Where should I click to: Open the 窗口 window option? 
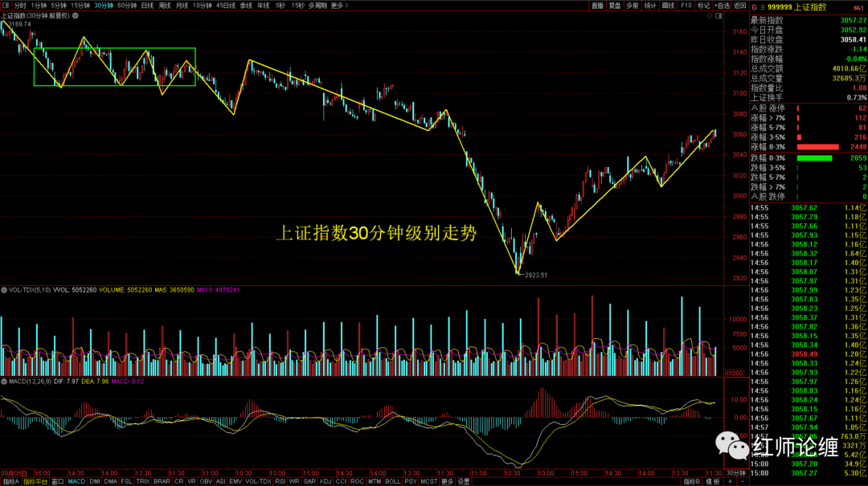pos(58,481)
